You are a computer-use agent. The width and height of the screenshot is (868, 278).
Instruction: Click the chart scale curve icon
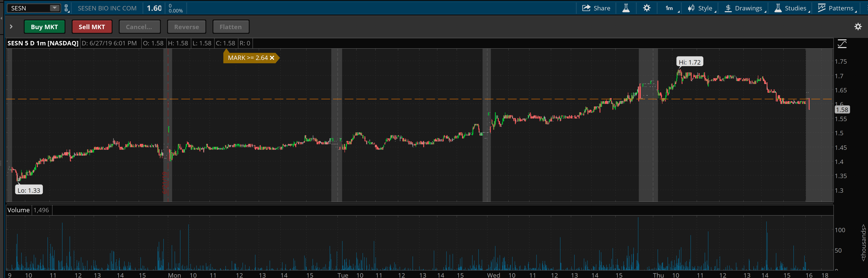coord(842,44)
